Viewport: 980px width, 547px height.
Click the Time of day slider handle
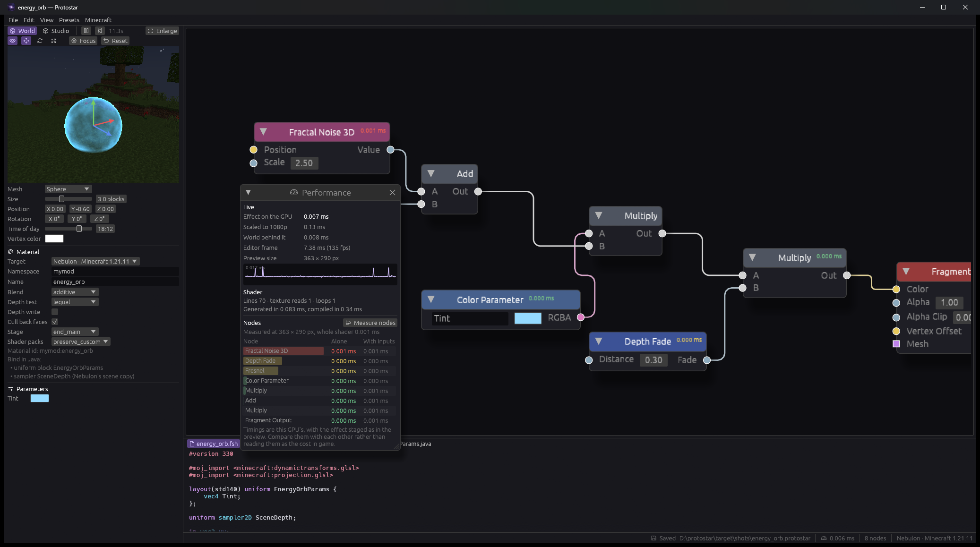point(79,229)
